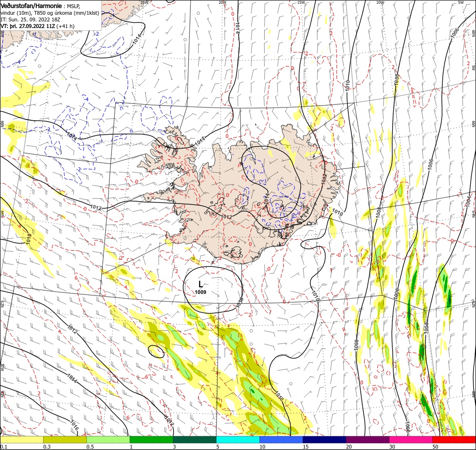Click the legend scale value '30'
Image resolution: width=476 pixels, height=450 pixels.
click(392, 447)
